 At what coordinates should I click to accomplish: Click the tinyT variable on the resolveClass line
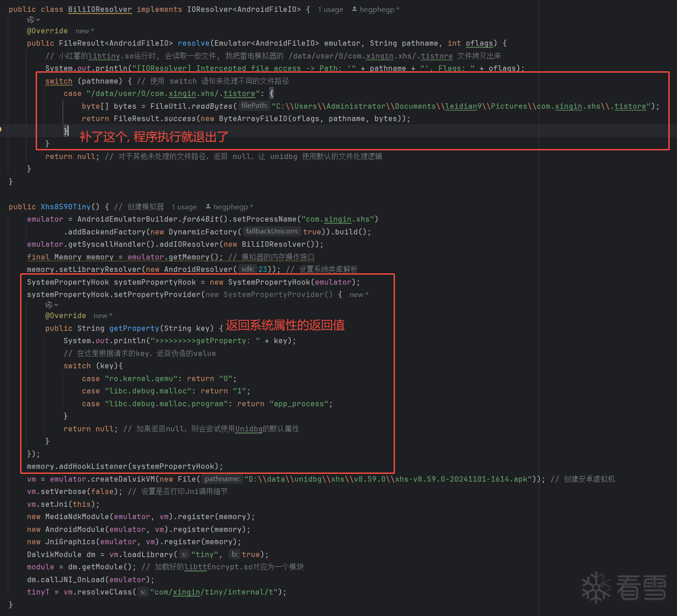tap(38, 592)
